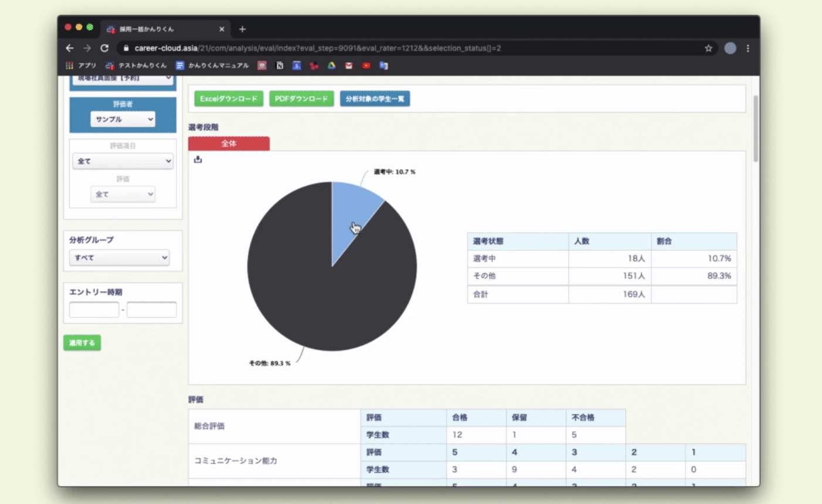Image resolution: width=822 pixels, height=504 pixels.
Task: Open the Chrome three-dot menu
Action: 748,48
